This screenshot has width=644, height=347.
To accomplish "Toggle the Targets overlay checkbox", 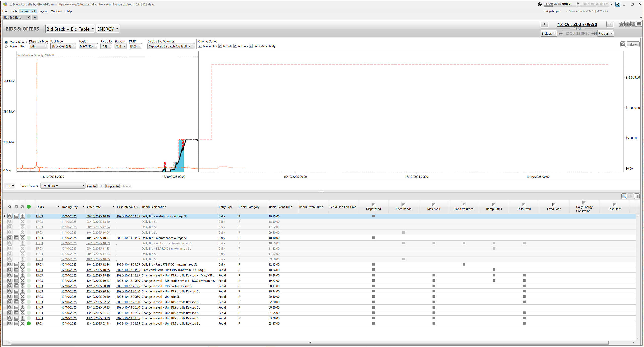I will [x=220, y=46].
